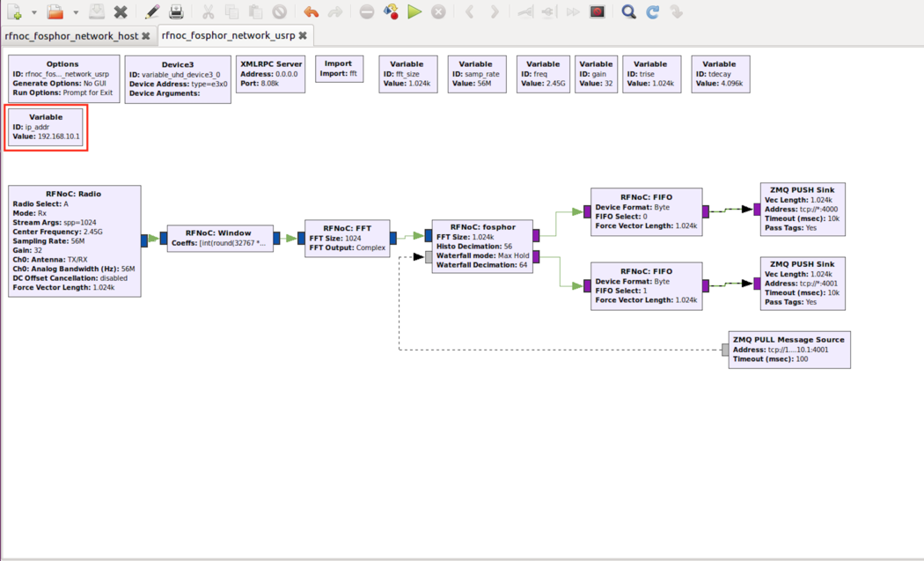Undo the last change
Image resolution: width=924 pixels, height=561 pixels.
click(310, 12)
